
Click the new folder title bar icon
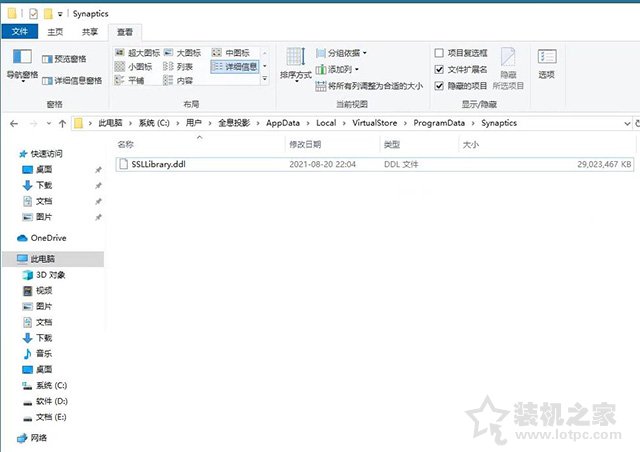pos(48,14)
